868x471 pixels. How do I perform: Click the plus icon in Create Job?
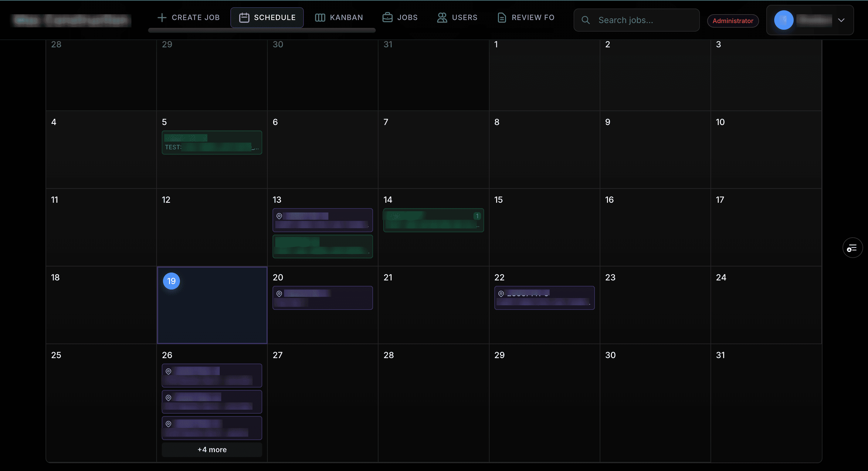(x=162, y=18)
